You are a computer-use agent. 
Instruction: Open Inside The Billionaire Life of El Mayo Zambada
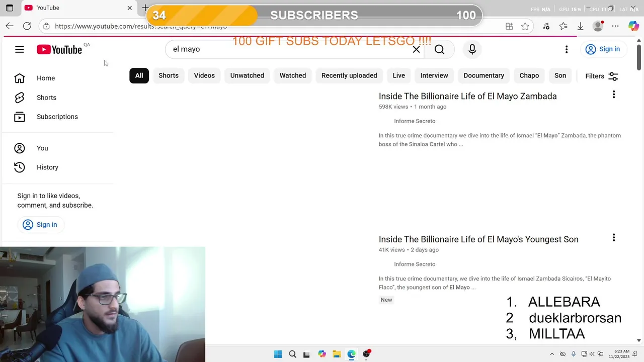pyautogui.click(x=468, y=96)
